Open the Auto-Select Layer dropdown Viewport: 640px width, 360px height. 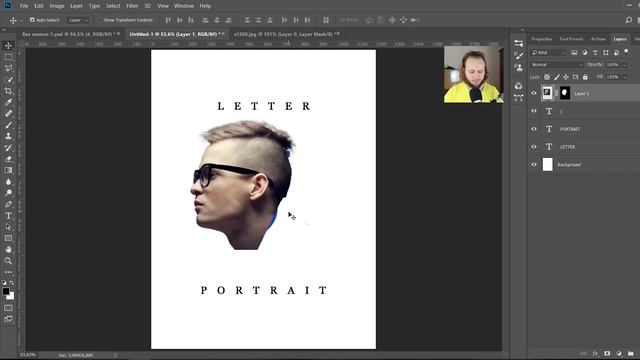(78, 20)
